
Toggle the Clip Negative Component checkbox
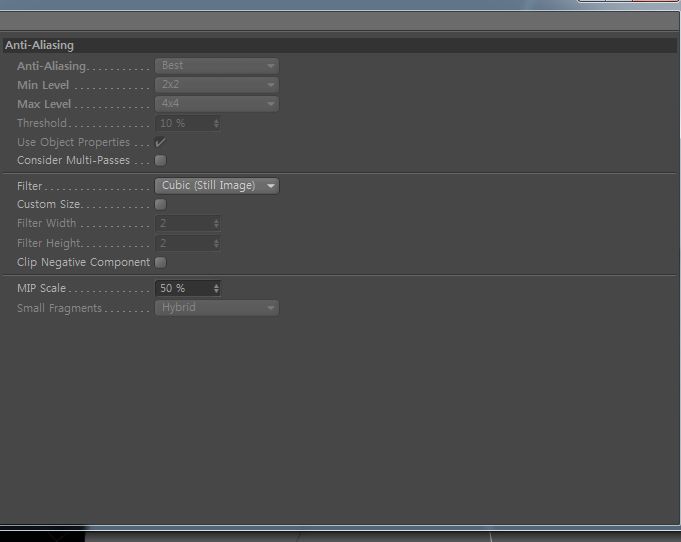pyautogui.click(x=160, y=262)
